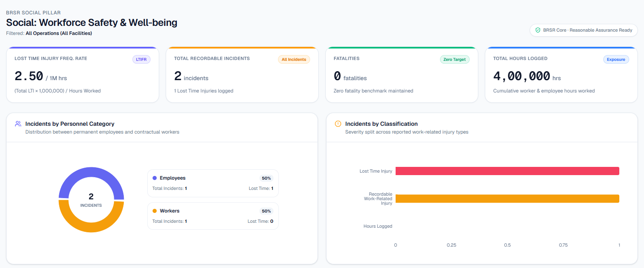
Task: Click the 0 fatalities value
Action: pyautogui.click(x=337, y=76)
